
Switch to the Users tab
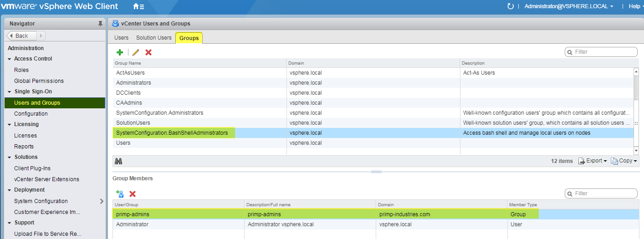point(121,38)
